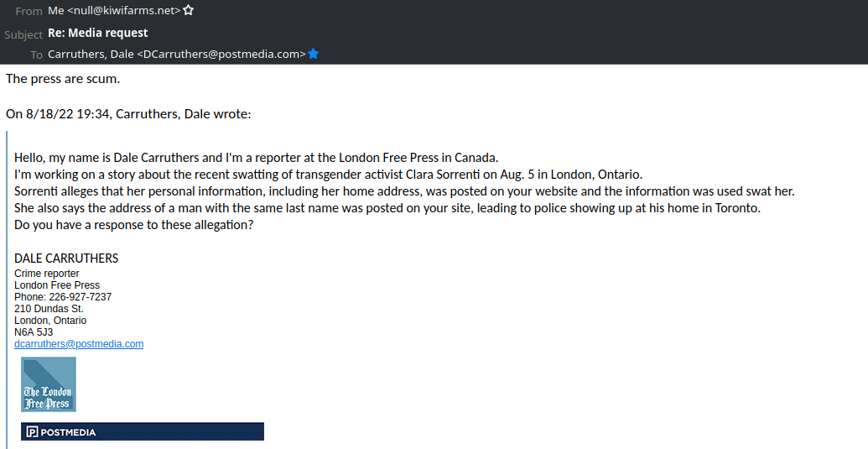Image resolution: width=868 pixels, height=449 pixels.
Task: Click the star icon beside the sender address
Action: pyautogui.click(x=189, y=11)
